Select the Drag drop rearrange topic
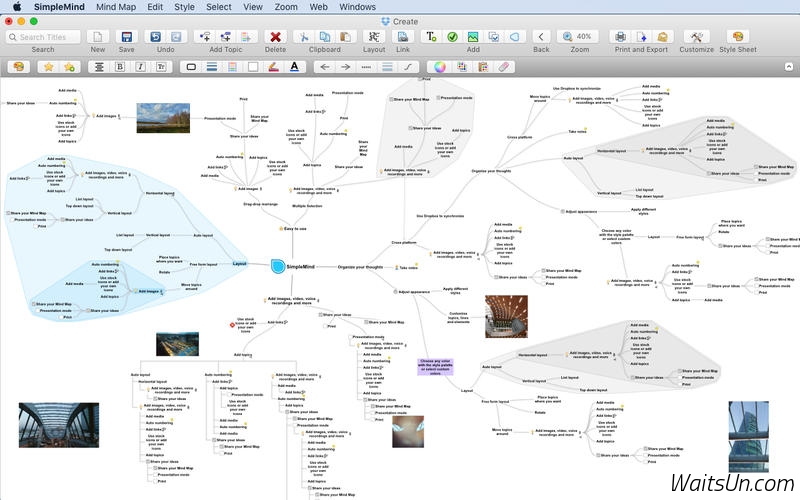This screenshot has height=500, width=800. coord(260,204)
